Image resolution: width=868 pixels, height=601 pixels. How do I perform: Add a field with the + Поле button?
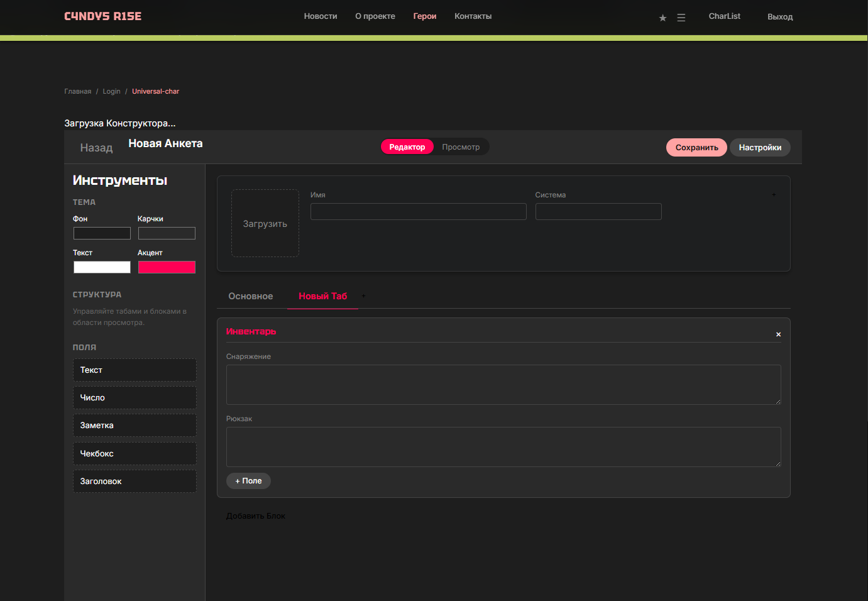248,481
